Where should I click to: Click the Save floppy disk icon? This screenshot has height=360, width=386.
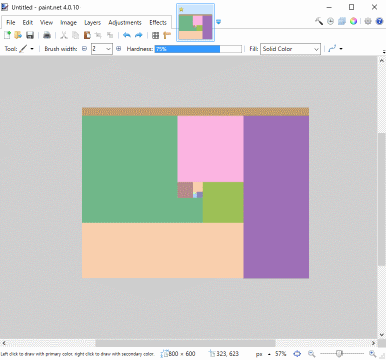click(x=30, y=35)
